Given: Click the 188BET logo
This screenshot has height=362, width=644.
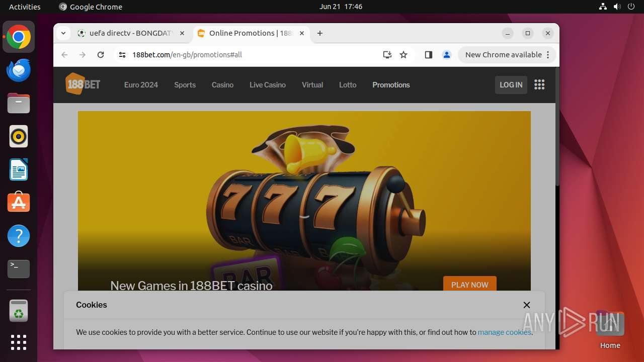Looking at the screenshot, I should pos(83,84).
